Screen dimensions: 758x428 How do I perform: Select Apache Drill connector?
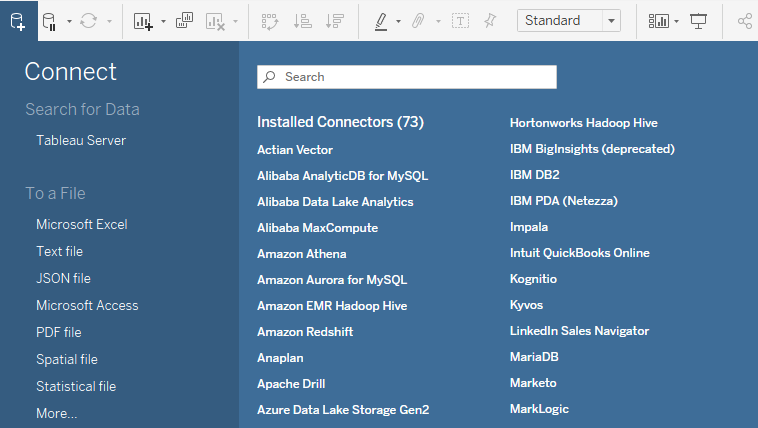(291, 384)
